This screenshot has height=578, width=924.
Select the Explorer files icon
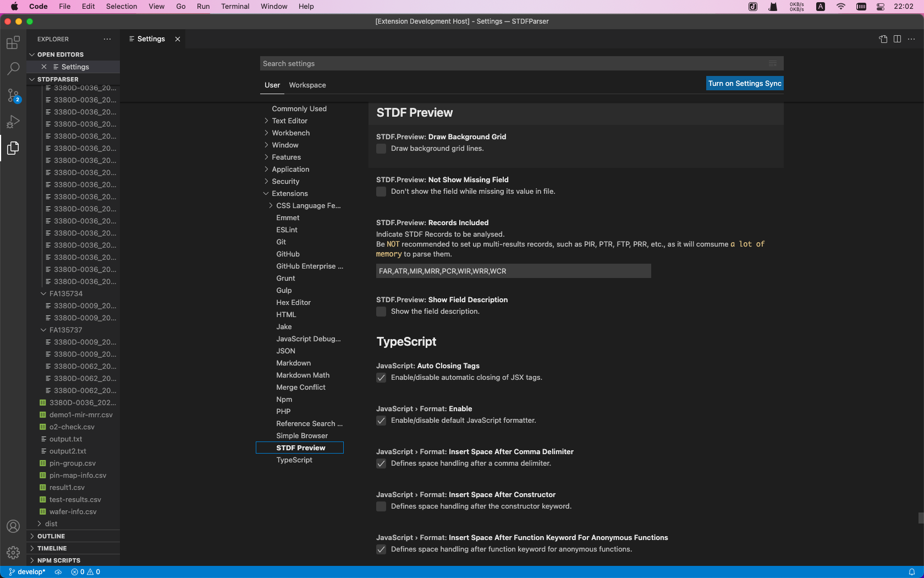pyautogui.click(x=13, y=148)
